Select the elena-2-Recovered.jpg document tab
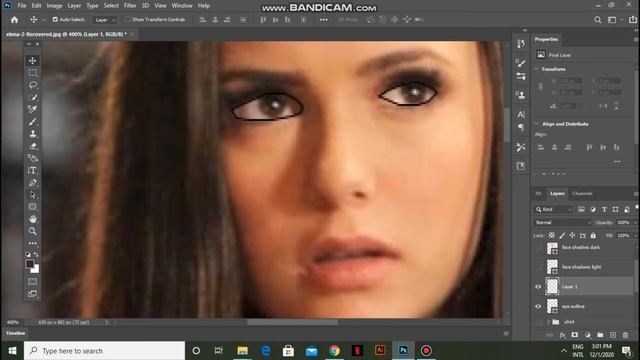Viewport: 640px width, 360px height. click(x=67, y=34)
